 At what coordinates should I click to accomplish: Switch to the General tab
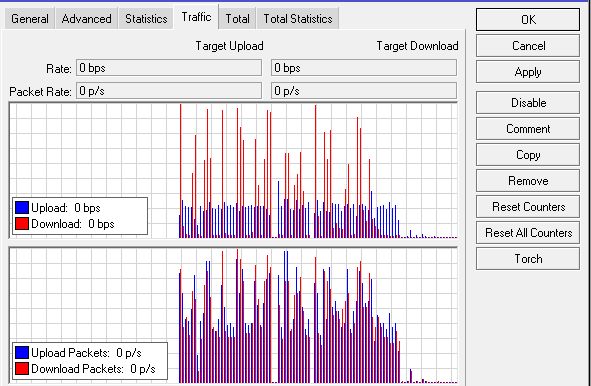pyautogui.click(x=30, y=18)
